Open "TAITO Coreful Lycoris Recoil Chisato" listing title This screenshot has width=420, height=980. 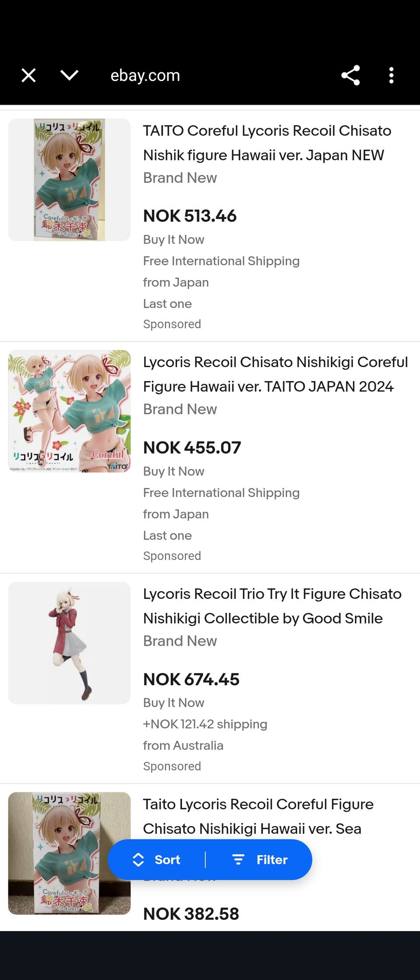267,143
